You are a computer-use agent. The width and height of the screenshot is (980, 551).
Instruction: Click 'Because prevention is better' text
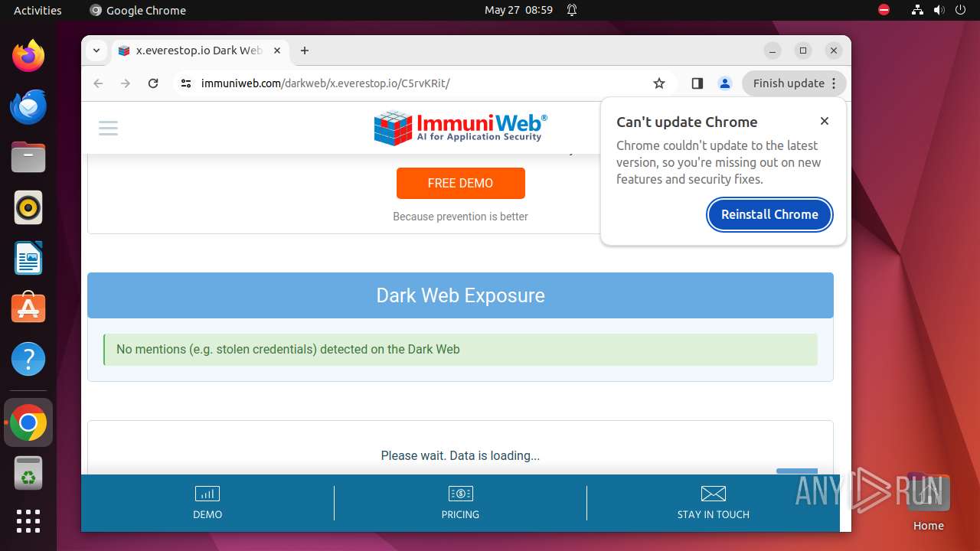(x=460, y=217)
